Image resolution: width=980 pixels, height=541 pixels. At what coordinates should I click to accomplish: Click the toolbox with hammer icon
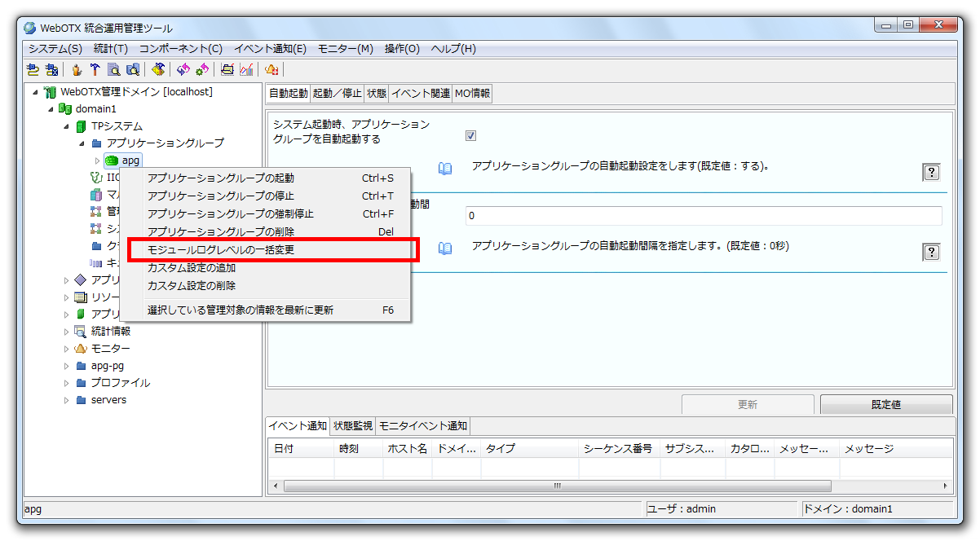tap(159, 69)
